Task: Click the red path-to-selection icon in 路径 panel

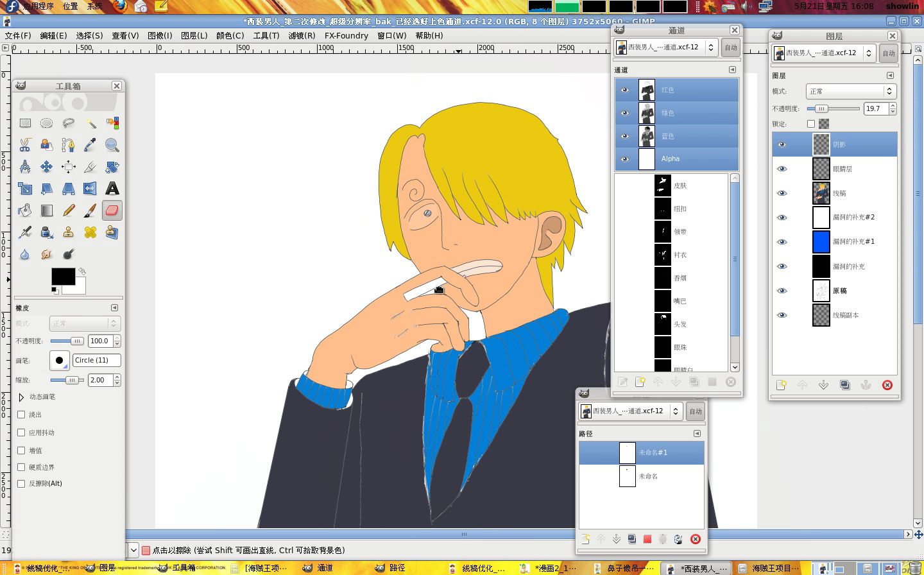Action: point(647,539)
